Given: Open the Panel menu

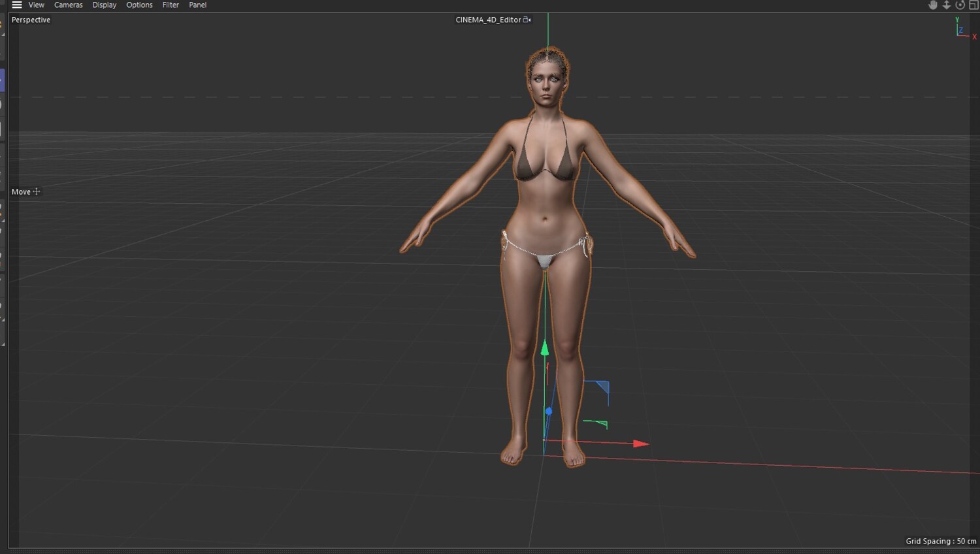Looking at the screenshot, I should pyautogui.click(x=198, y=5).
